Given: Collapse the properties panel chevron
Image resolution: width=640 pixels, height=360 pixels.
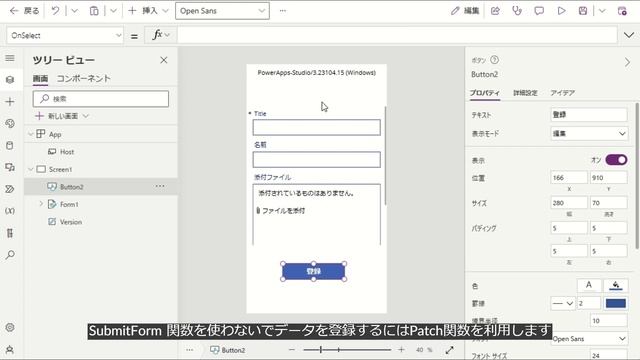Looking at the screenshot, I should [627, 62].
